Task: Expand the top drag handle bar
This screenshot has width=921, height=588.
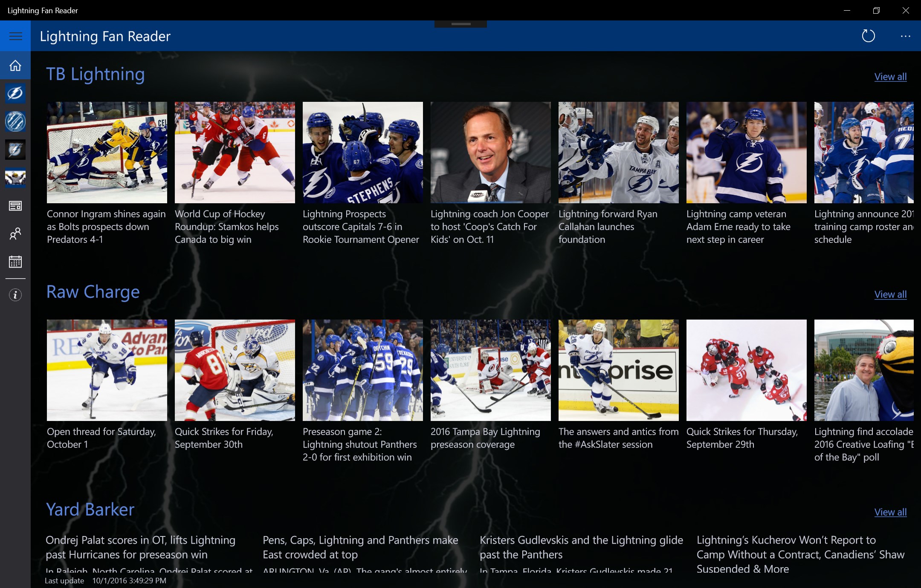Action: click(x=460, y=24)
